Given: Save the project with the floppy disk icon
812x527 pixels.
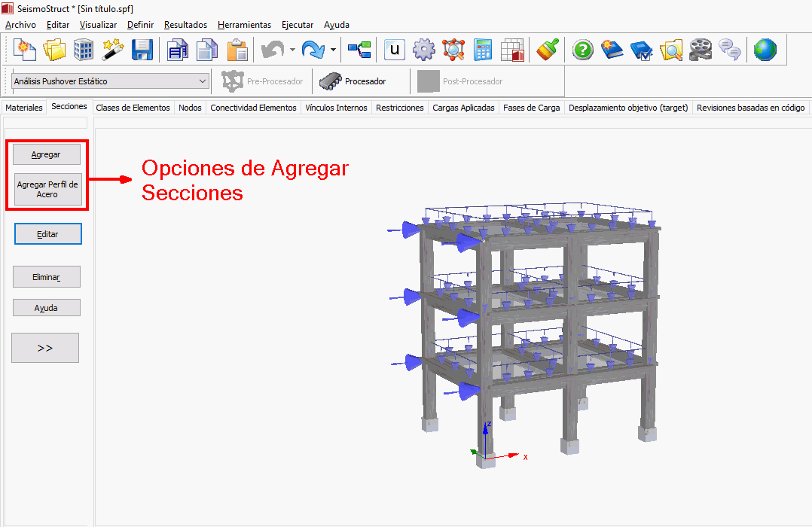Looking at the screenshot, I should point(142,50).
